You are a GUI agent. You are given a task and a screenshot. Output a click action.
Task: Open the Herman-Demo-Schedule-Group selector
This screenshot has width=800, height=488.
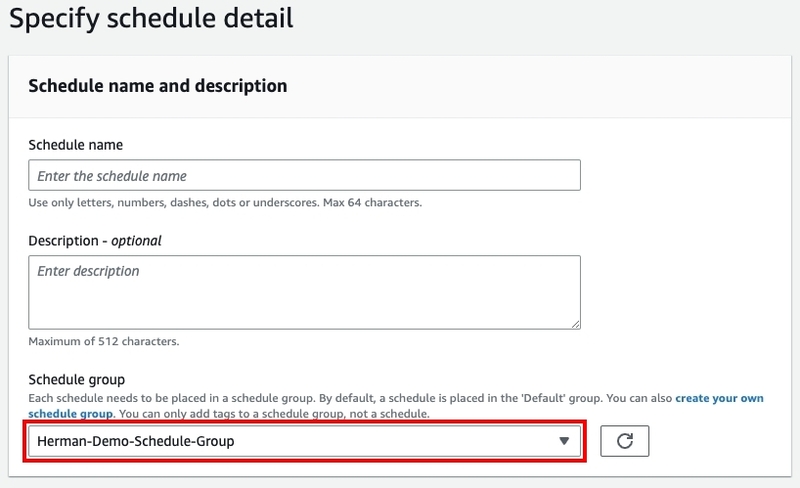pos(305,441)
